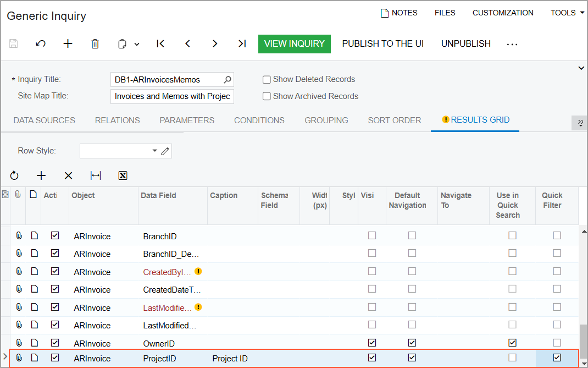Enable Show Deleted Records checkbox
588x368 pixels.
point(267,80)
